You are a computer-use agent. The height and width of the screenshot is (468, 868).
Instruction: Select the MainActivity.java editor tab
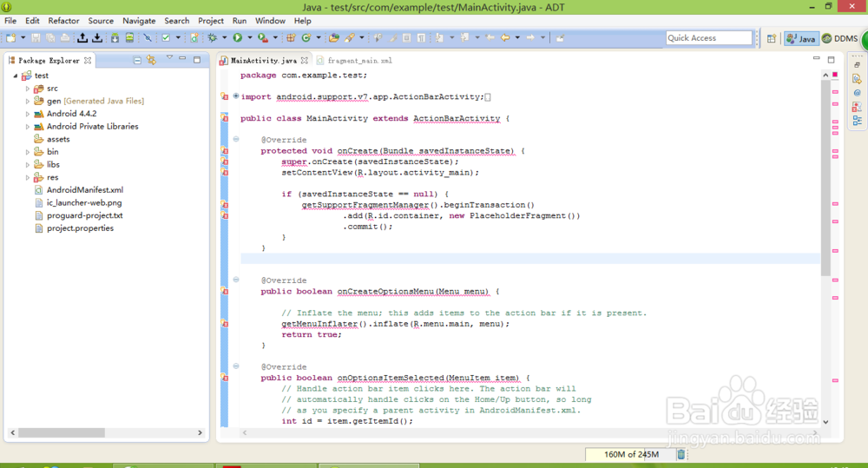pyautogui.click(x=264, y=61)
